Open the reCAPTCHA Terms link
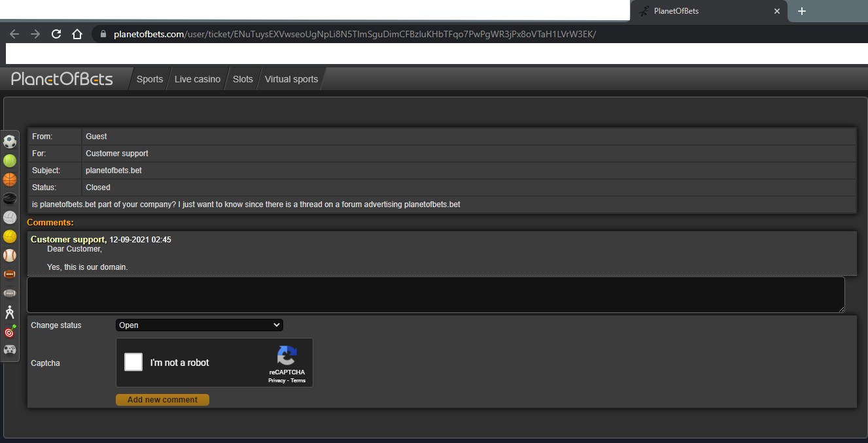 tap(298, 380)
